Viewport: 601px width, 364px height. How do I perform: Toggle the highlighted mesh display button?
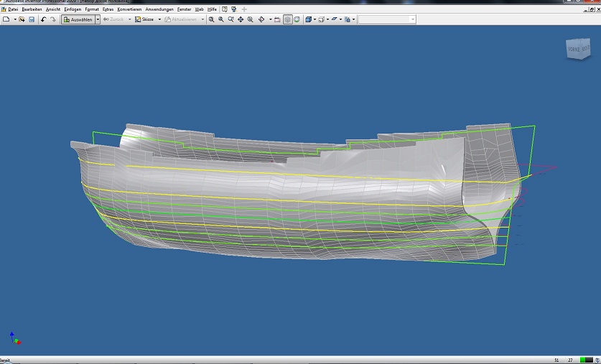[x=287, y=19]
